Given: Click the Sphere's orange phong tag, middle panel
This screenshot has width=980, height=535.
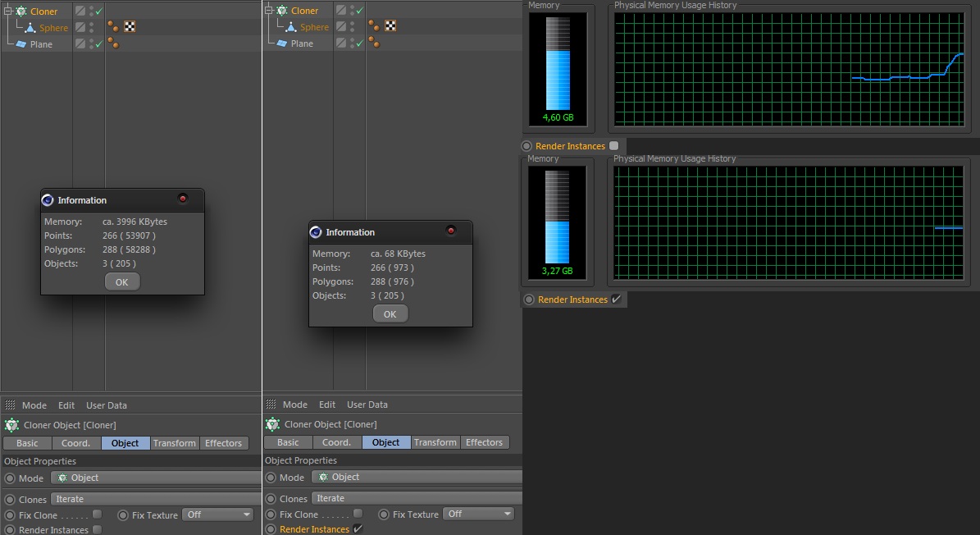Looking at the screenshot, I should 374,26.
